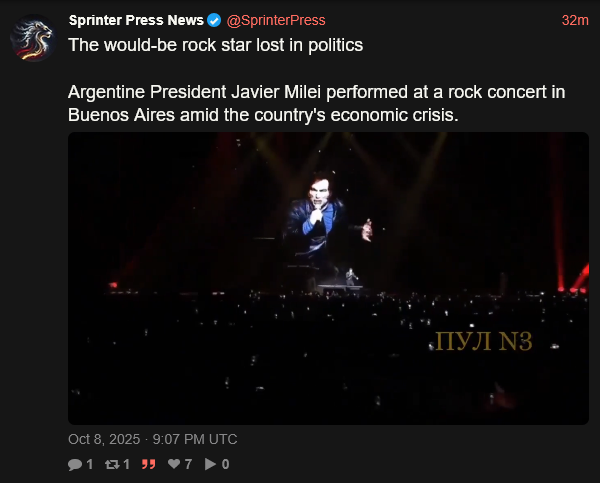Screen dimensions: 600x483
Task: Click the like count 7
Action: [x=188, y=464]
